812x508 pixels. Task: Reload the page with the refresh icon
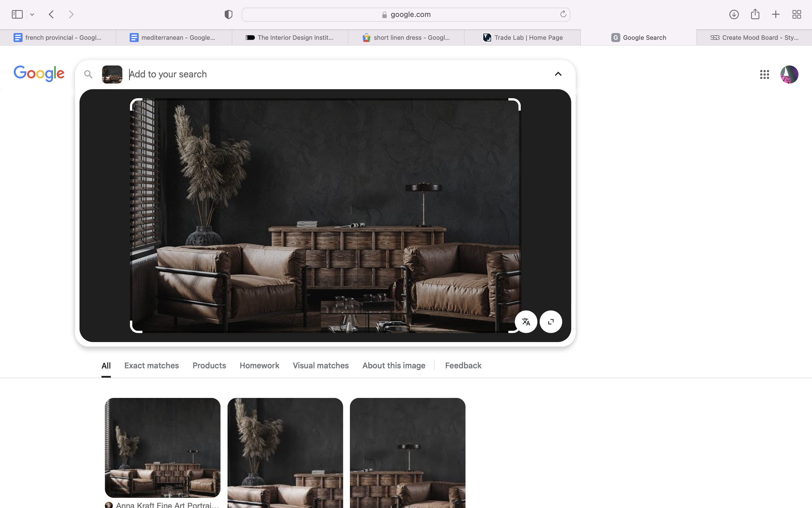click(x=563, y=14)
